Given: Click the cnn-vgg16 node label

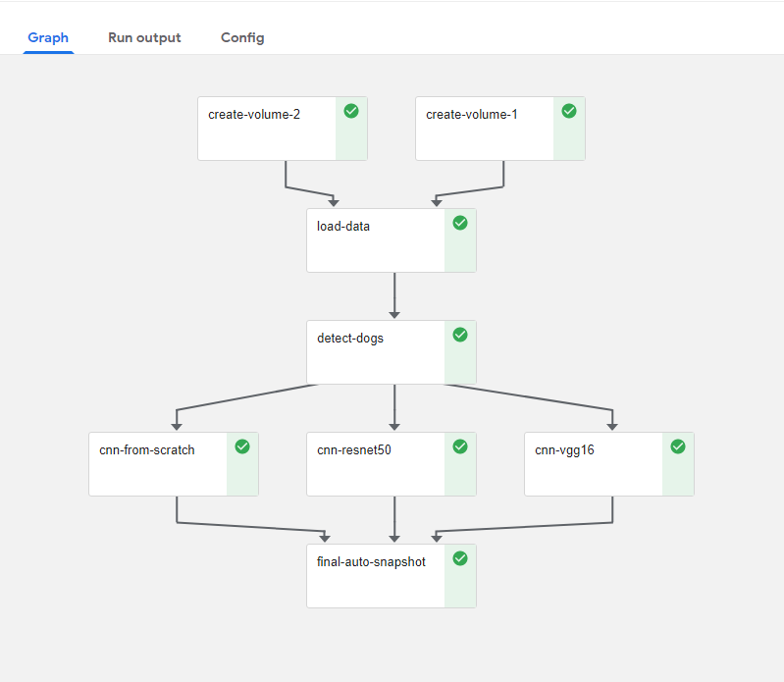Looking at the screenshot, I should point(567,450).
